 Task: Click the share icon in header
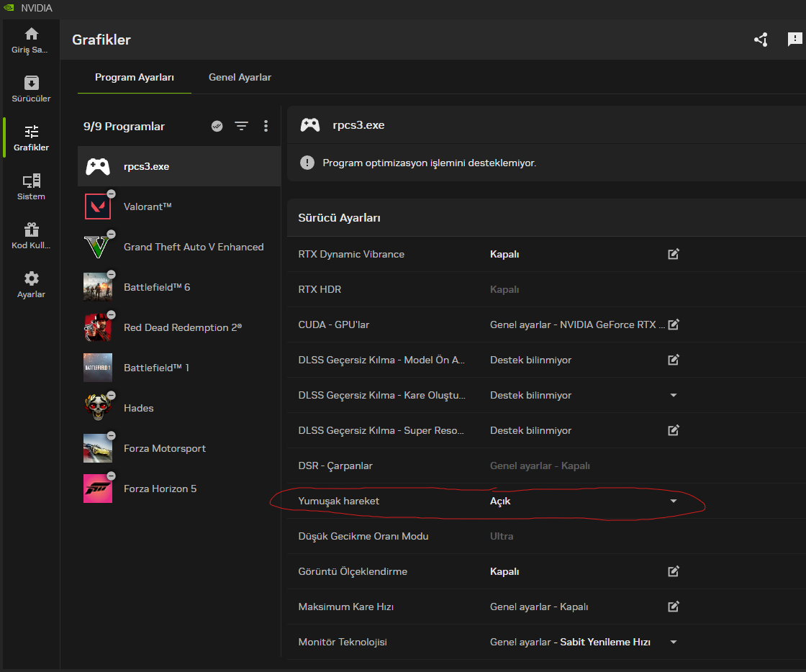[x=761, y=40]
